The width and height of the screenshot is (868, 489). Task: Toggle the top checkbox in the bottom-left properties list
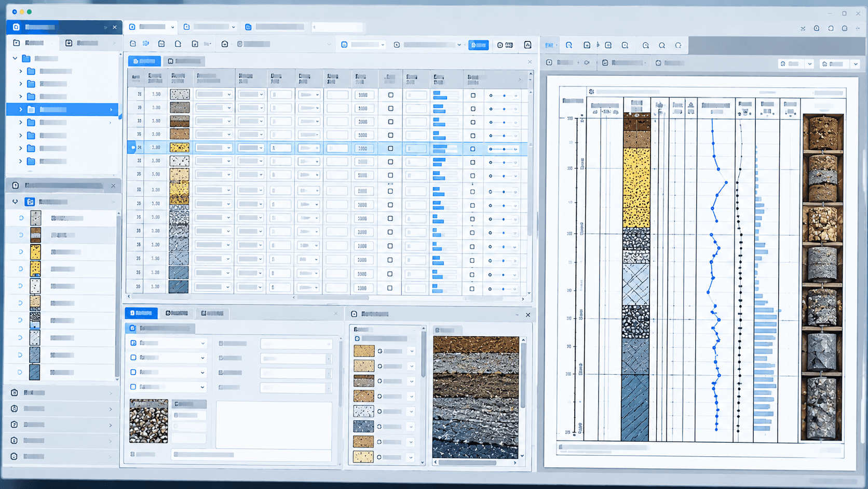(x=133, y=343)
